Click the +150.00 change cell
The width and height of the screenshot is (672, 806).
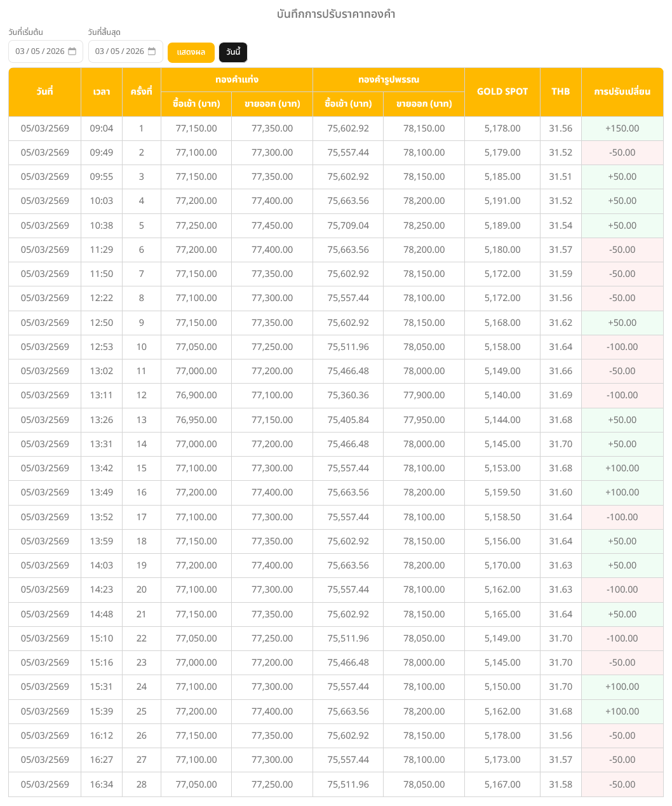(x=622, y=128)
